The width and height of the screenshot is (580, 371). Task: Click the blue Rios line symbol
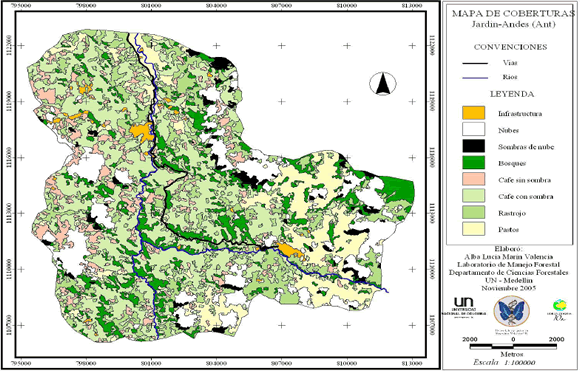(475, 78)
